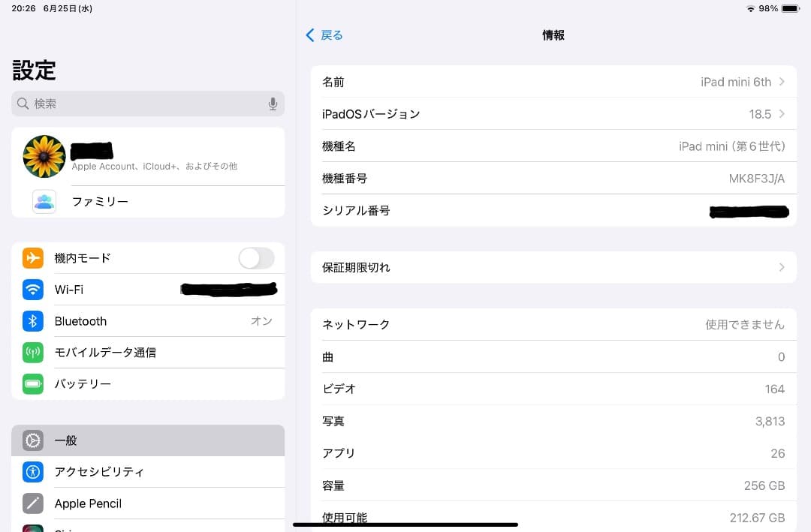The image size is (811, 532).
Task: Select the アクセシビリティ icon
Action: point(33,472)
